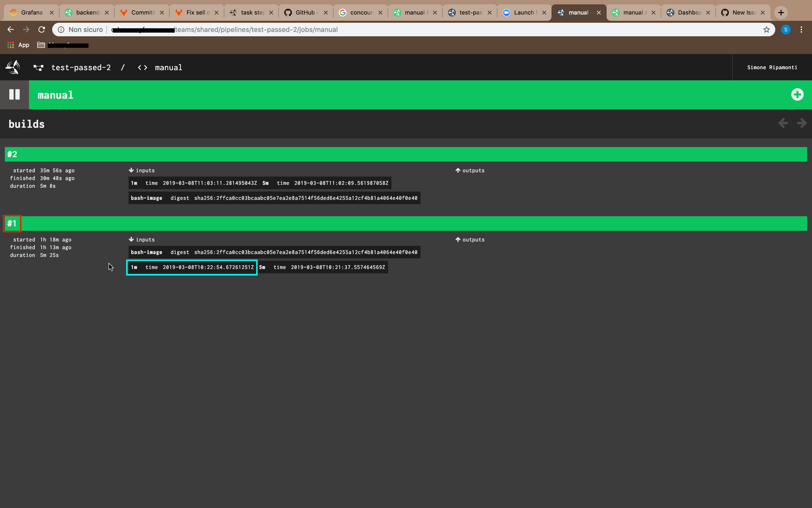The image size is (812, 508).
Task: Switch to the New Issue tab
Action: point(743,12)
